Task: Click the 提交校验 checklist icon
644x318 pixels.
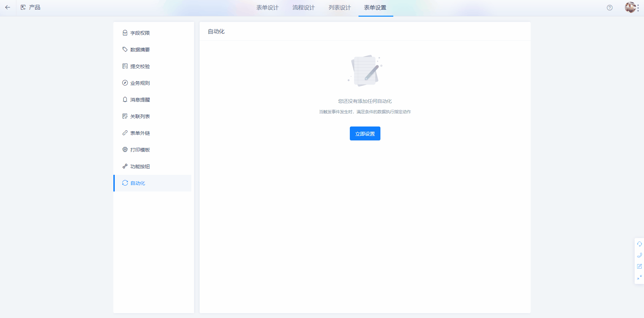Action: click(x=125, y=66)
